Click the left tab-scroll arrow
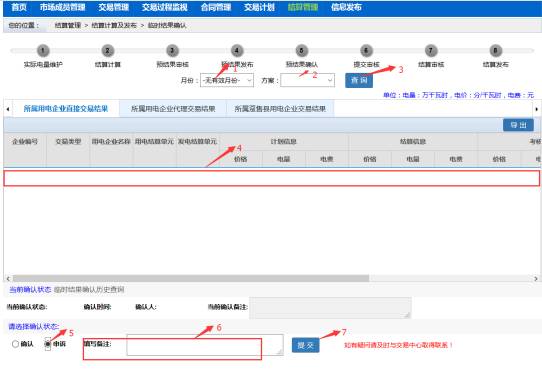This screenshot has width=542, height=382. pyautogui.click(x=8, y=109)
